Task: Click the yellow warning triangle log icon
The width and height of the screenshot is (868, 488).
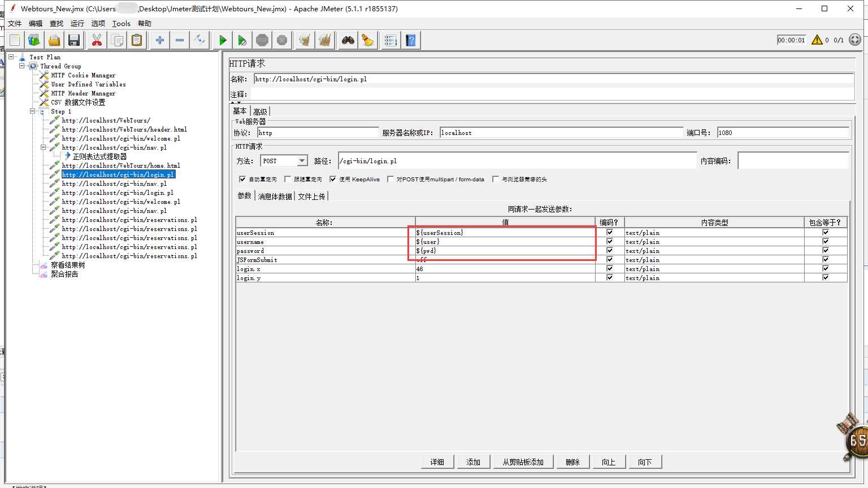Action: click(817, 40)
